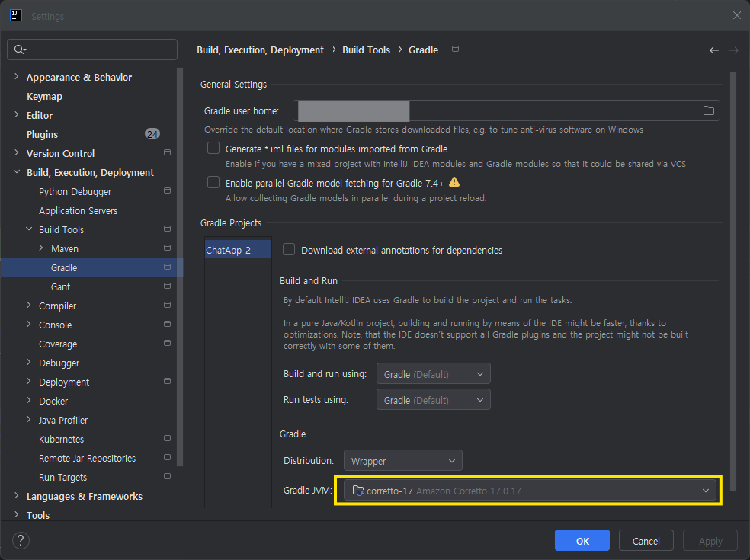Open folder browser for Gradle user home
750x560 pixels.
pos(708,110)
